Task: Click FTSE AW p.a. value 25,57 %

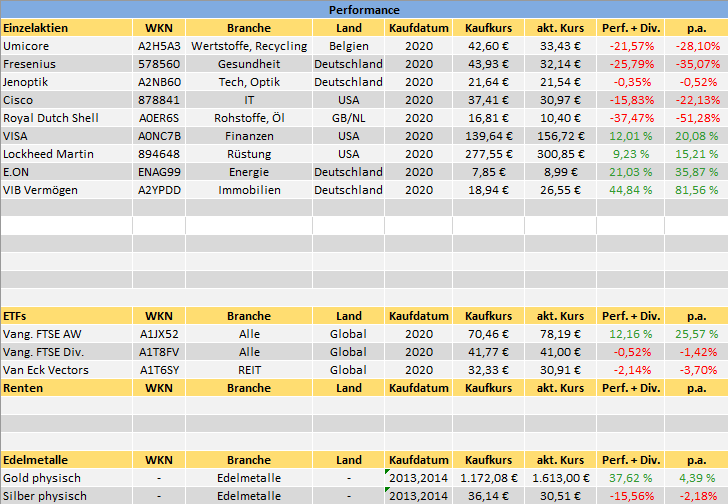Action: tap(696, 334)
